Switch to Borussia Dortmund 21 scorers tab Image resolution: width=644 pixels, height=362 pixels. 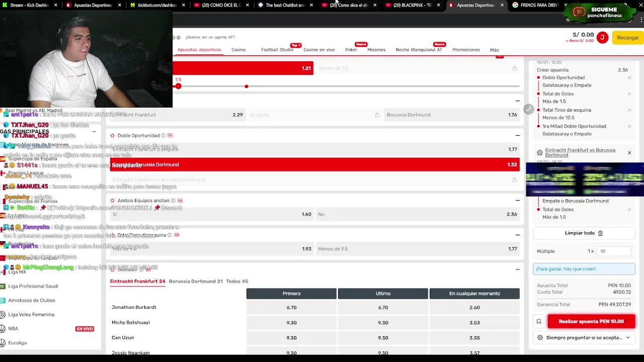[x=196, y=282]
